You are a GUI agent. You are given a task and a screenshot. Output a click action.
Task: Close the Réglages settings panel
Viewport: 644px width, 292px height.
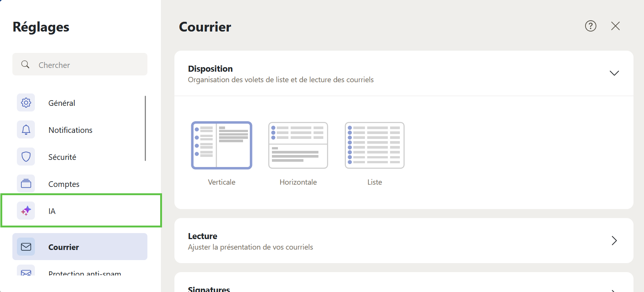click(615, 26)
